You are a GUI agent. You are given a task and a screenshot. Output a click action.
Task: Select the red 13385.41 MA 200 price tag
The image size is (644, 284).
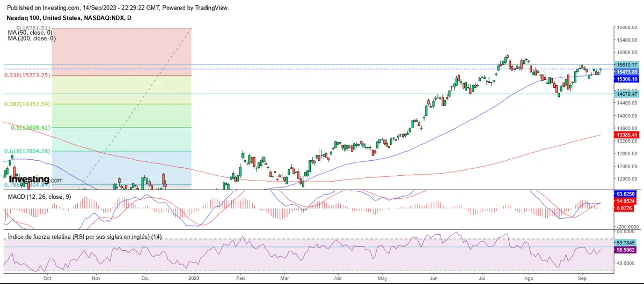pos(626,135)
